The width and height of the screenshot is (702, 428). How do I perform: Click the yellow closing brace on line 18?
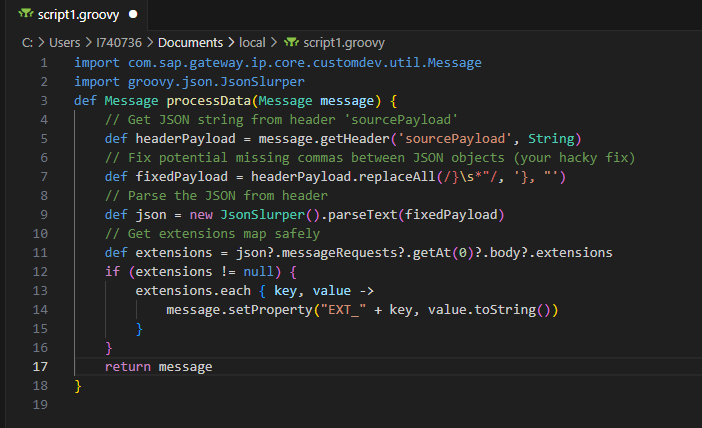tap(78, 386)
